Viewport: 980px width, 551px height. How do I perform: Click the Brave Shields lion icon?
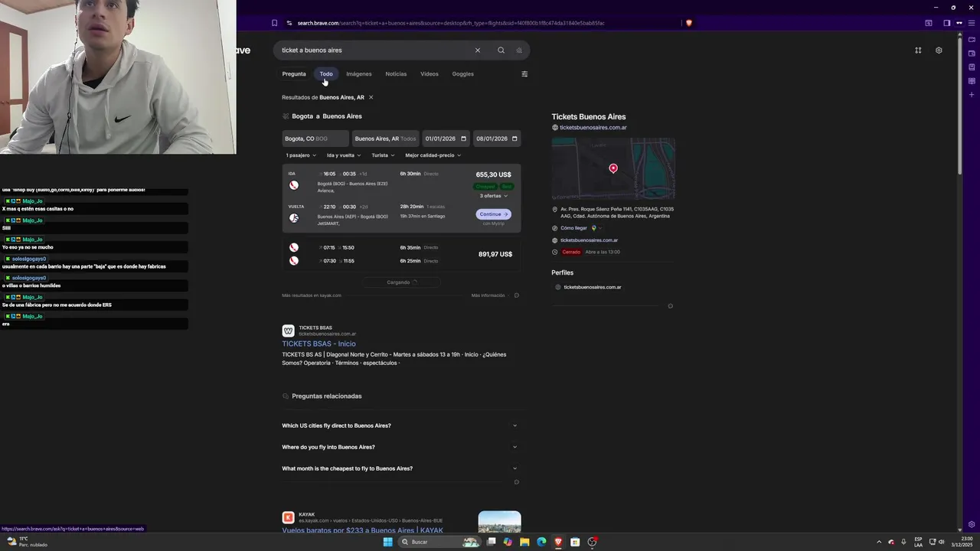point(689,23)
